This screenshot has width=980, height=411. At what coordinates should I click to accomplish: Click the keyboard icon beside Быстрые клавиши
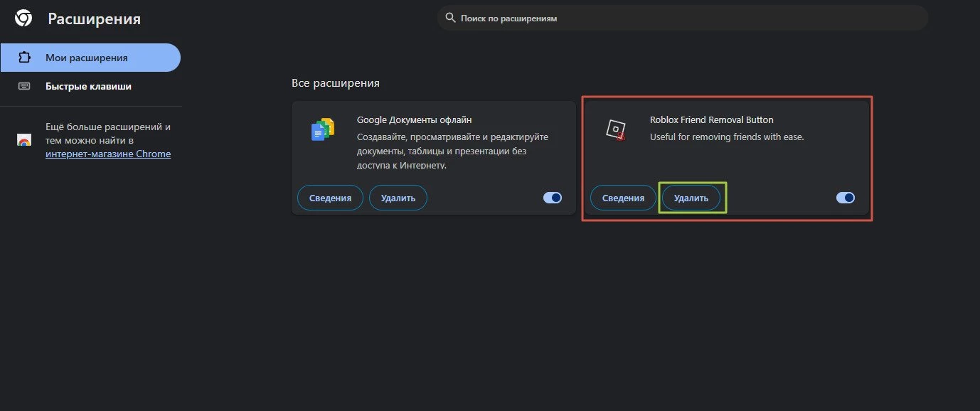point(24,86)
